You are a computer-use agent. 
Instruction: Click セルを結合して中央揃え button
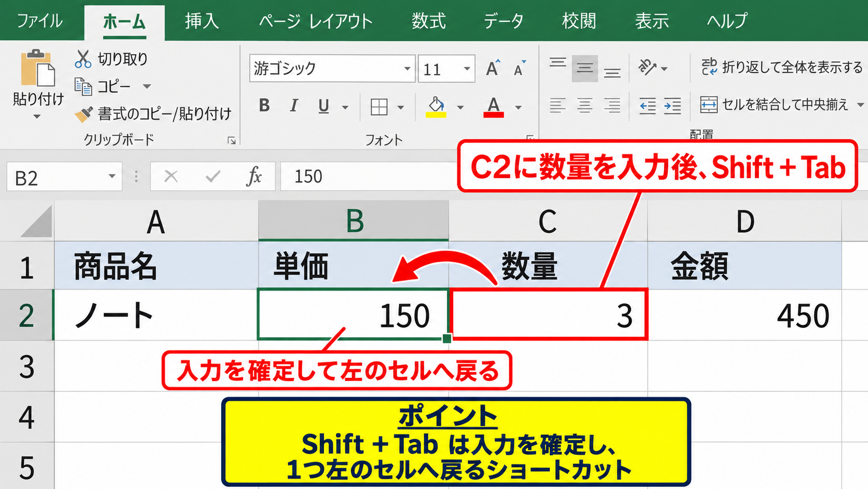774,104
